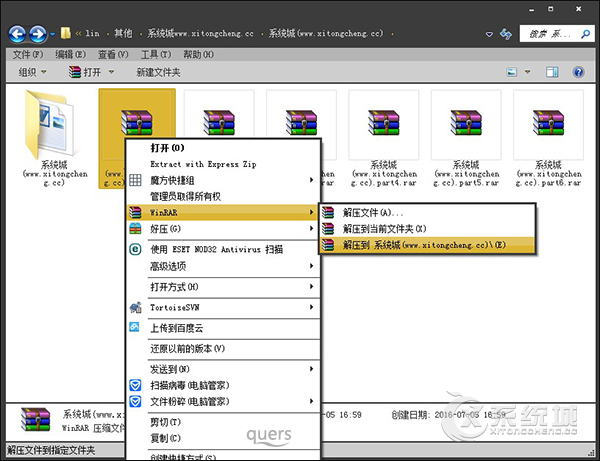This screenshot has width=600, height=461.
Task: Choose 解压到 系统城(www.xitongcheng.cc)\(E)
Action: 427,245
